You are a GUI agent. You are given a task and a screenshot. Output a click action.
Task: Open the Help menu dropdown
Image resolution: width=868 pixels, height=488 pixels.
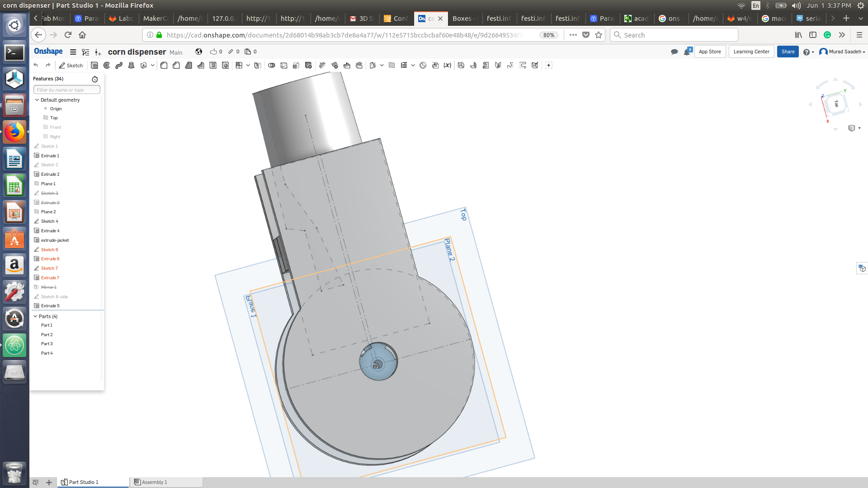[809, 52]
